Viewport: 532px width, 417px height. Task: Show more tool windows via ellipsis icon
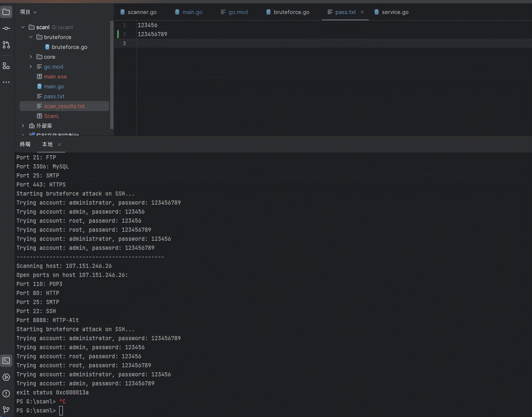(x=6, y=82)
